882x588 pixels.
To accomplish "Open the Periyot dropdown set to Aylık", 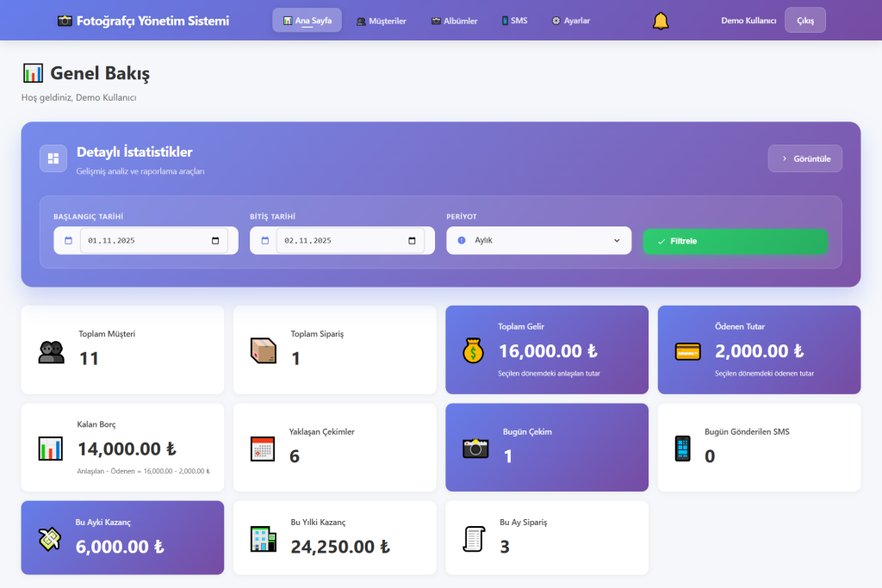I will pyautogui.click(x=538, y=241).
